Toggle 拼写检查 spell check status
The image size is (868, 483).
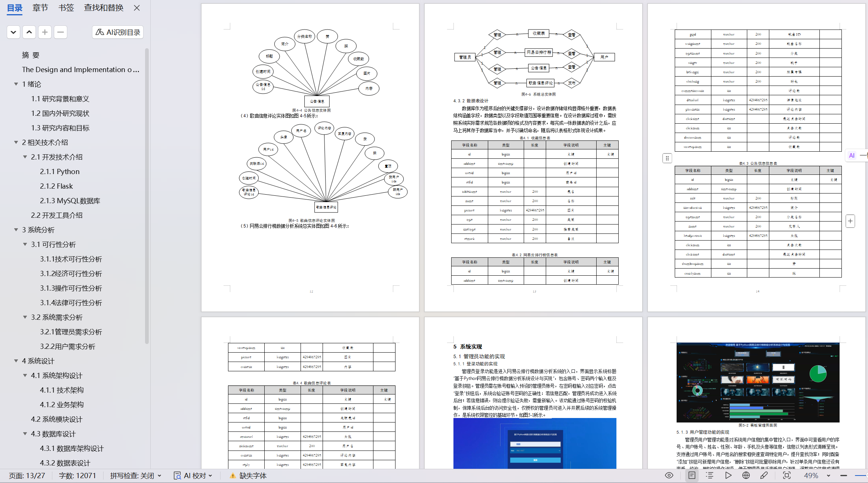135,476
